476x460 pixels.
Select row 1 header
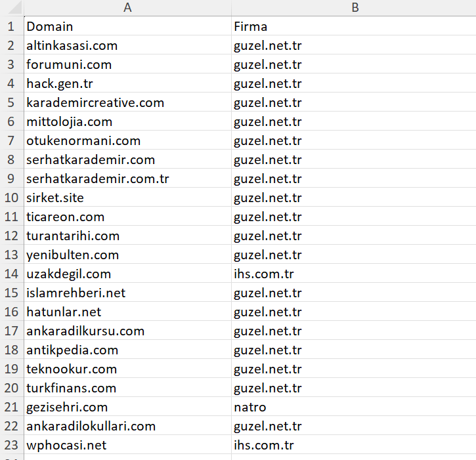point(12,26)
